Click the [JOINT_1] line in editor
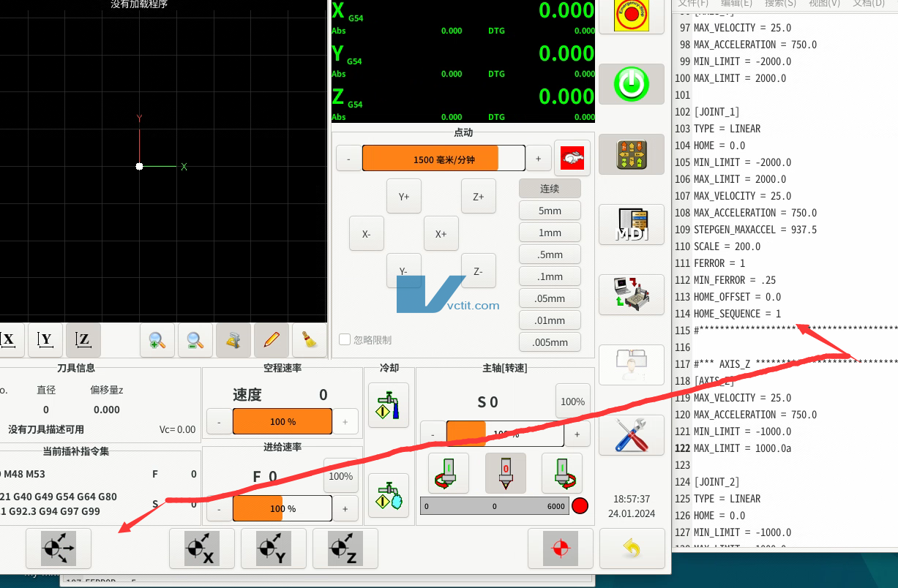898x588 pixels. [x=716, y=112]
